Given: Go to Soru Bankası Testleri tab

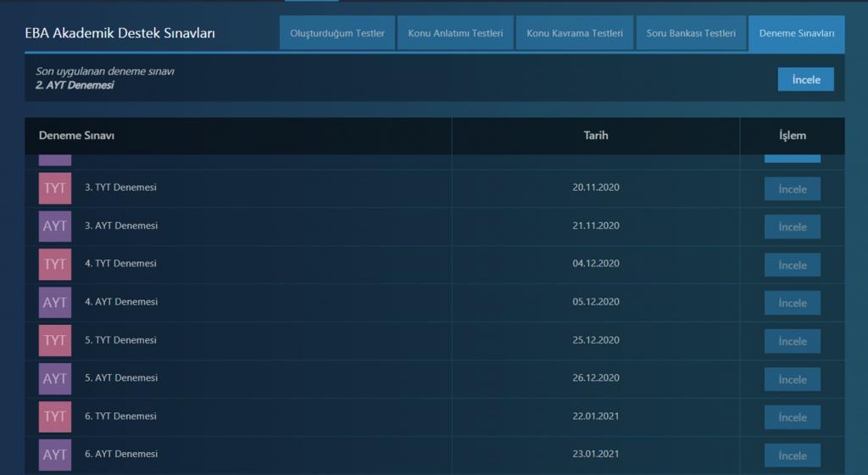Looking at the screenshot, I should (x=691, y=33).
